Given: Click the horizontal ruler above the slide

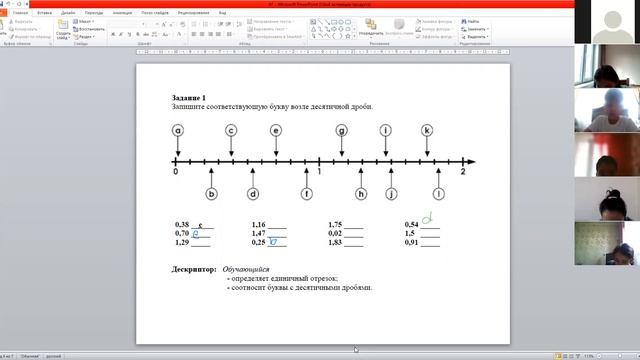Looking at the screenshot, I should [323, 52].
